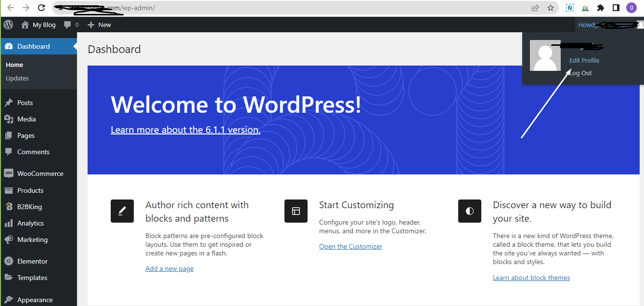The image size is (644, 306).
Task: Click Learn more about the 6.1.1 version
Action: click(185, 130)
